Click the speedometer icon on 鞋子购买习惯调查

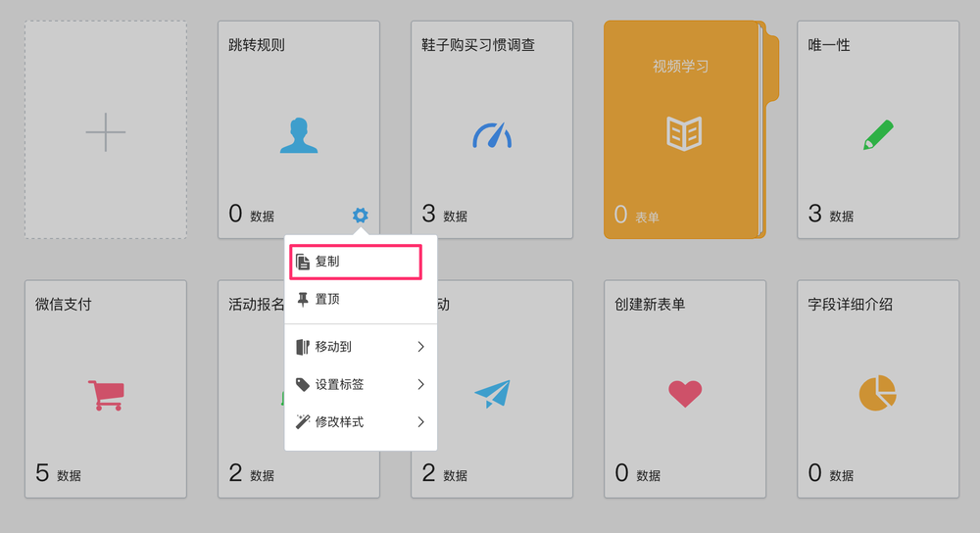coord(492,135)
